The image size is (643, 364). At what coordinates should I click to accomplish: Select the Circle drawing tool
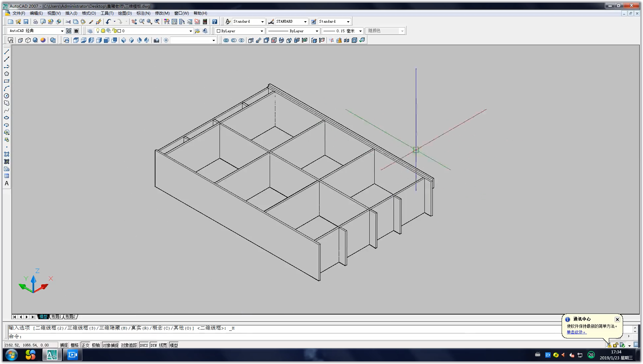pyautogui.click(x=7, y=96)
